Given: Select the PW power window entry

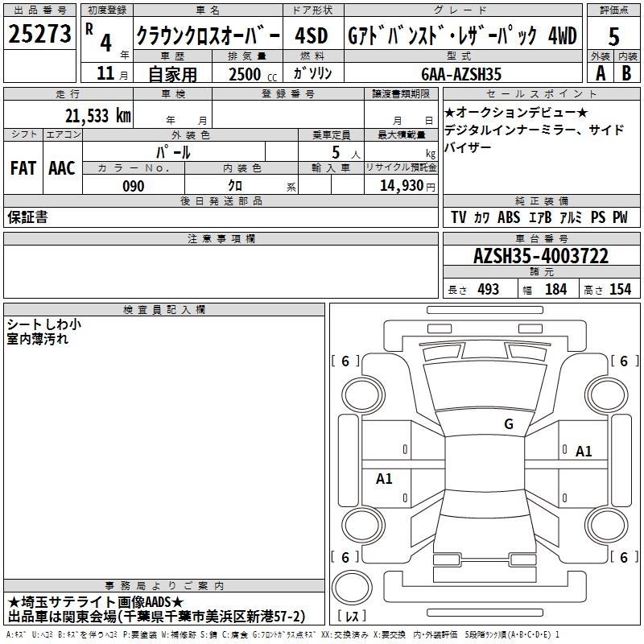Looking at the screenshot, I should pos(620,217).
